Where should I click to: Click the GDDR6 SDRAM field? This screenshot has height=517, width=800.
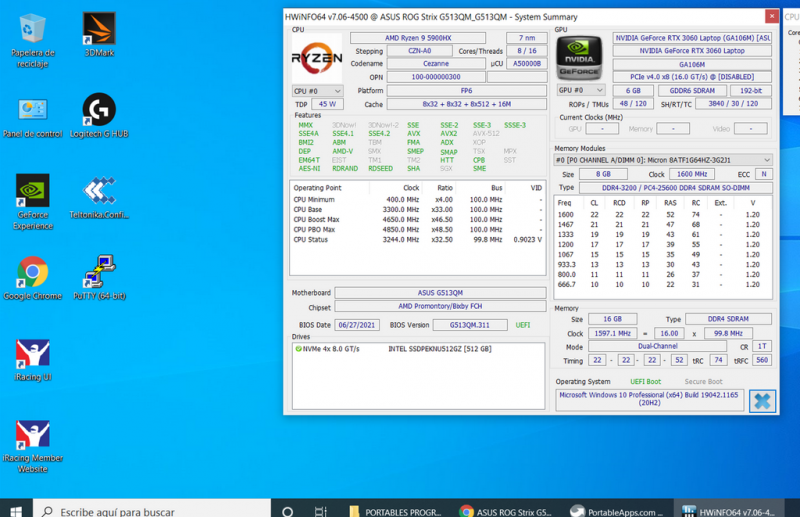point(692,90)
